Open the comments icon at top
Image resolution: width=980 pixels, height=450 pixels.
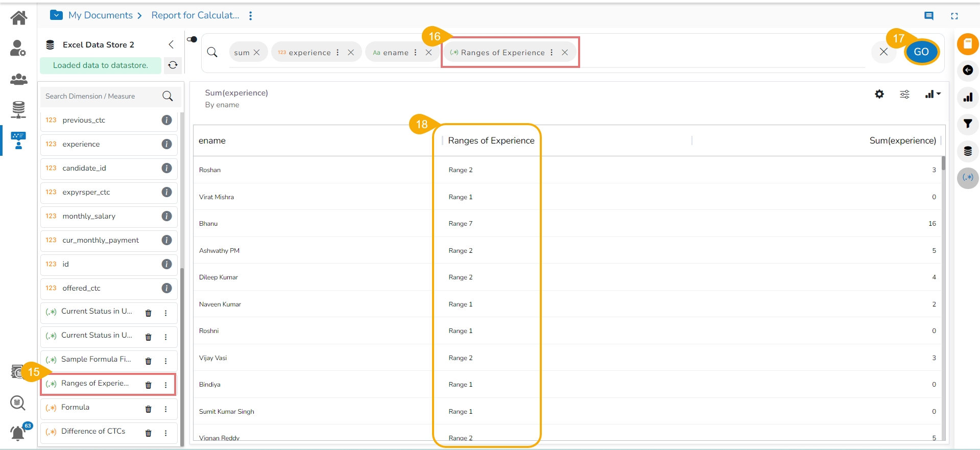point(929,16)
